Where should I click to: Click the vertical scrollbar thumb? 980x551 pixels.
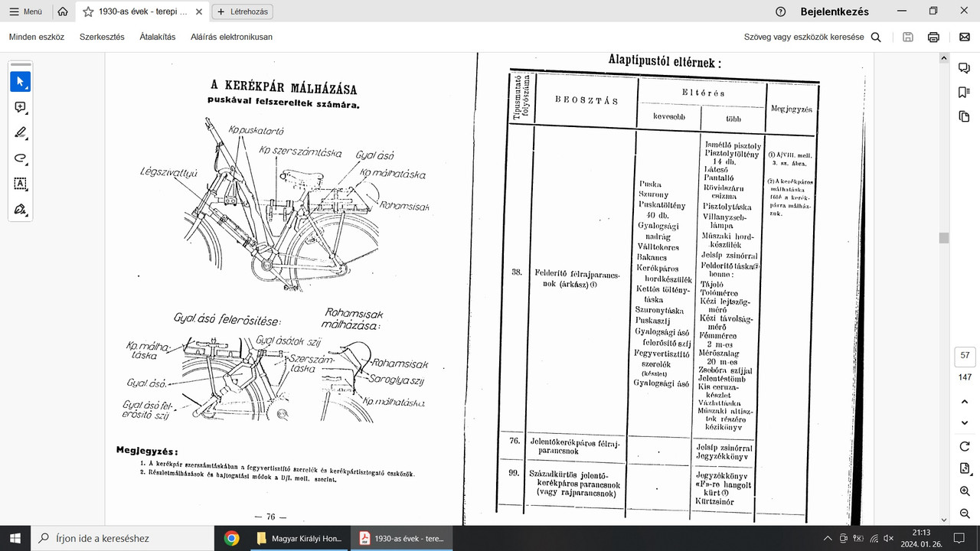tap(944, 238)
